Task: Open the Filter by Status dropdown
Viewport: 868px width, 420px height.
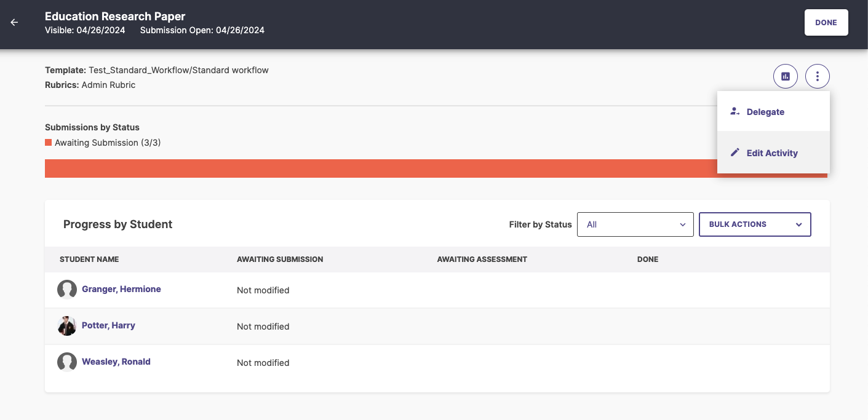Action: tap(635, 224)
